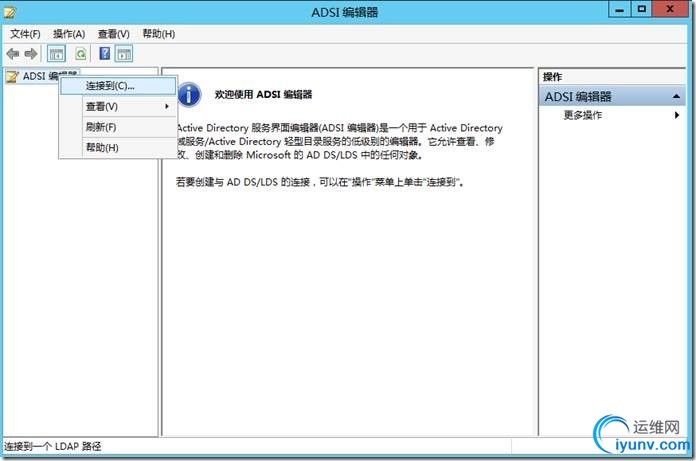Toggle the action pane toolbar icon

(124, 54)
